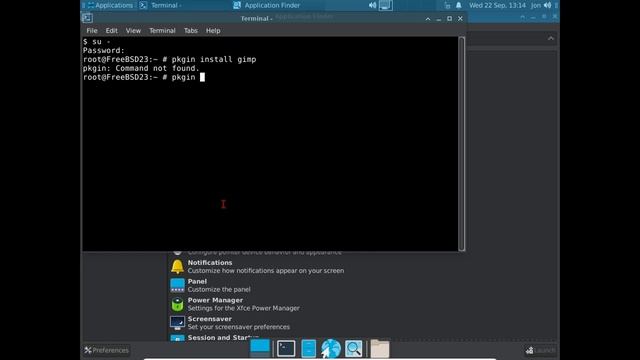Open the Applications menu in top panel
Screen dimensions: 640x360
point(110,5)
